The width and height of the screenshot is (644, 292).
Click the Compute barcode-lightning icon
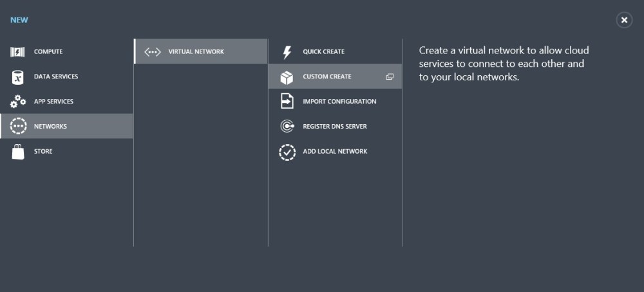[x=17, y=51]
